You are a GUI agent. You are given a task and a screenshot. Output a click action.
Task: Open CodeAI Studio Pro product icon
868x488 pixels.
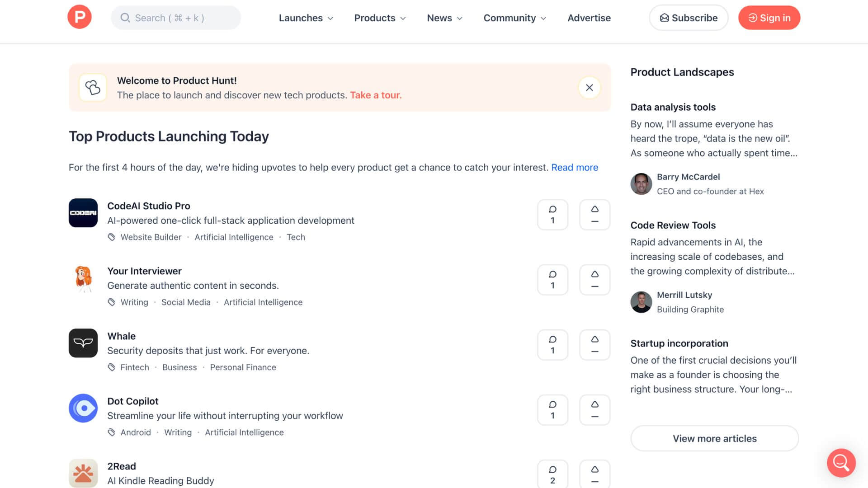pos(83,213)
